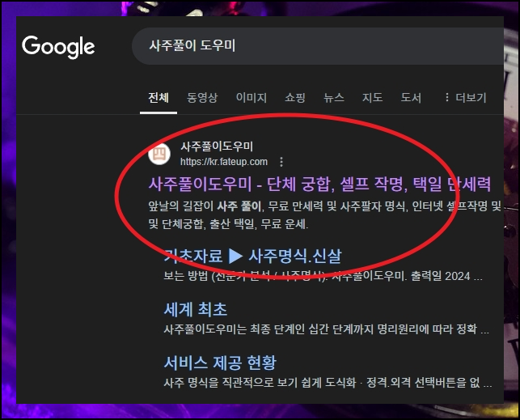Image resolution: width=520 pixels, height=420 pixels.
Task: Open the 이미지 tab
Action: point(252,98)
